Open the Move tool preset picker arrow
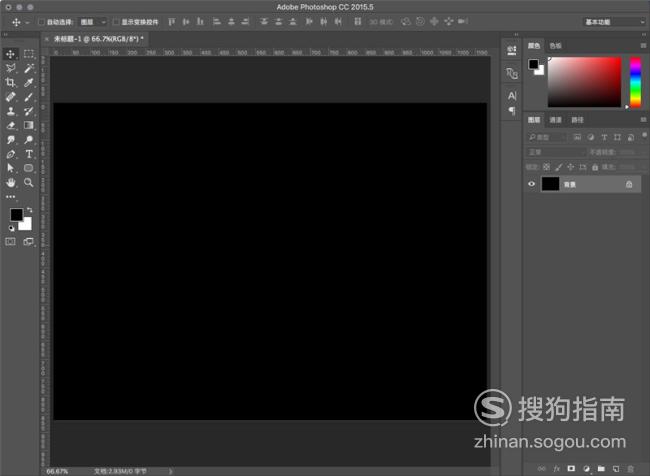The image size is (650, 476). pos(27,22)
